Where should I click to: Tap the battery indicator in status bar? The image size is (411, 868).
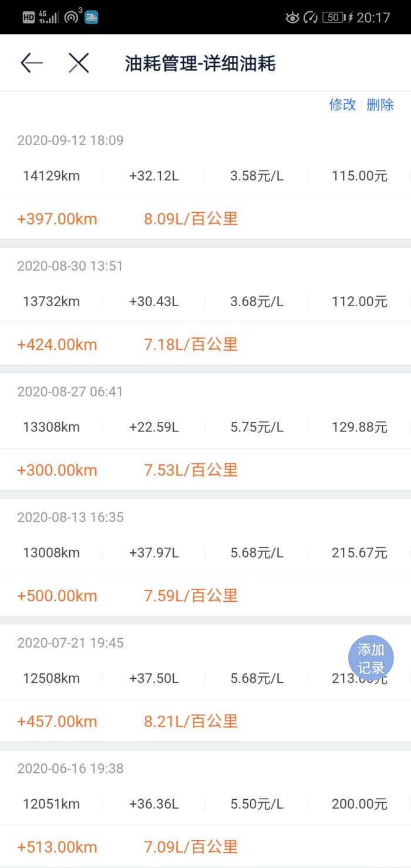click(333, 18)
